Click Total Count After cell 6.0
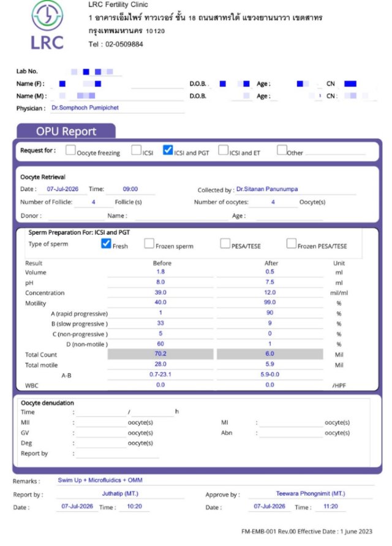Viewport: 392px width, 546px height. click(x=269, y=354)
